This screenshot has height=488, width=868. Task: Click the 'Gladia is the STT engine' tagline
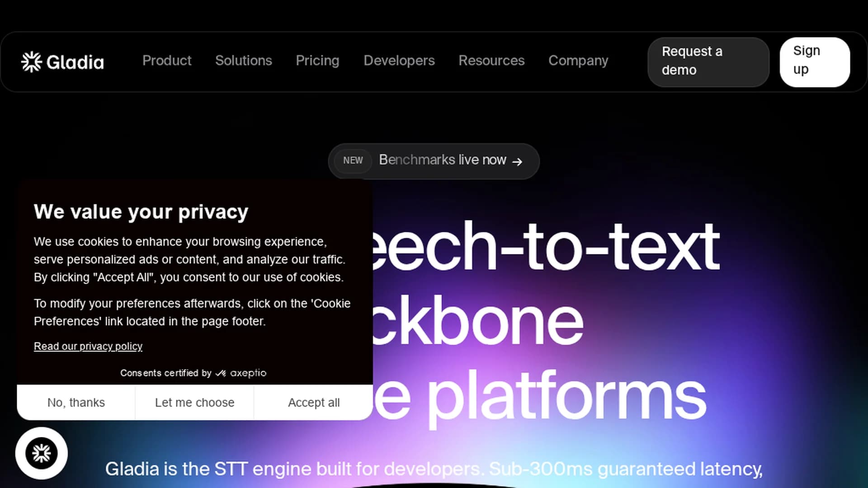click(434, 469)
